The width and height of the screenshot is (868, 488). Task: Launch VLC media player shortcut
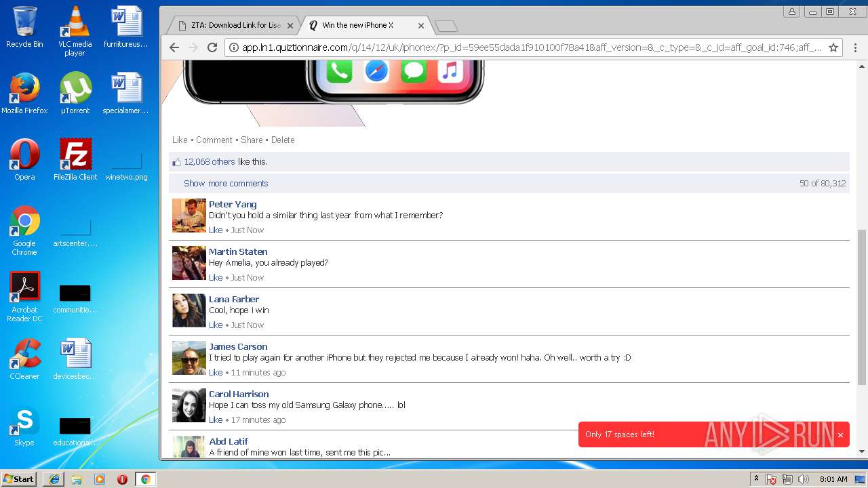[75, 31]
